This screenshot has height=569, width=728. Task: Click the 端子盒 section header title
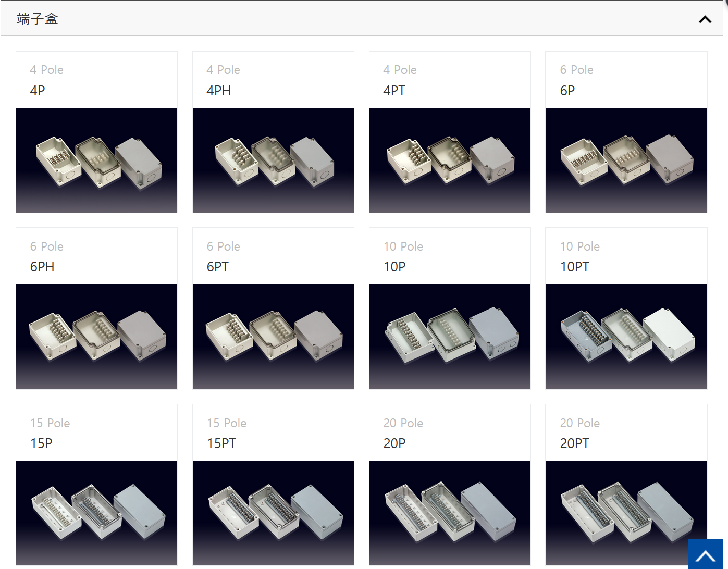(38, 19)
